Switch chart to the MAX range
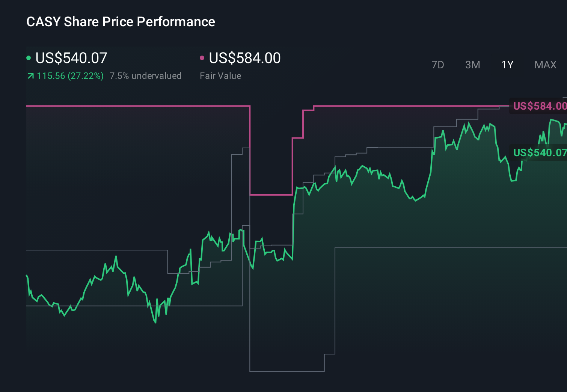Image resolution: width=567 pixels, height=392 pixels. pos(545,65)
